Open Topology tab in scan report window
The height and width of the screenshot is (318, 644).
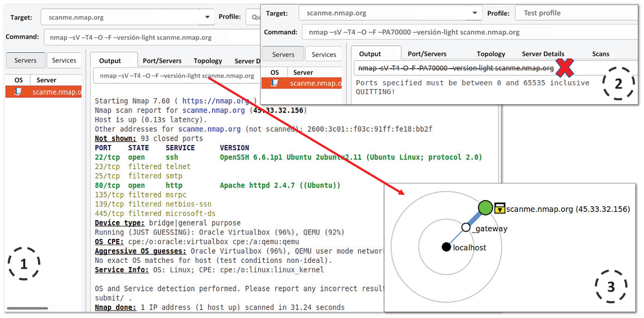pyautogui.click(x=208, y=61)
